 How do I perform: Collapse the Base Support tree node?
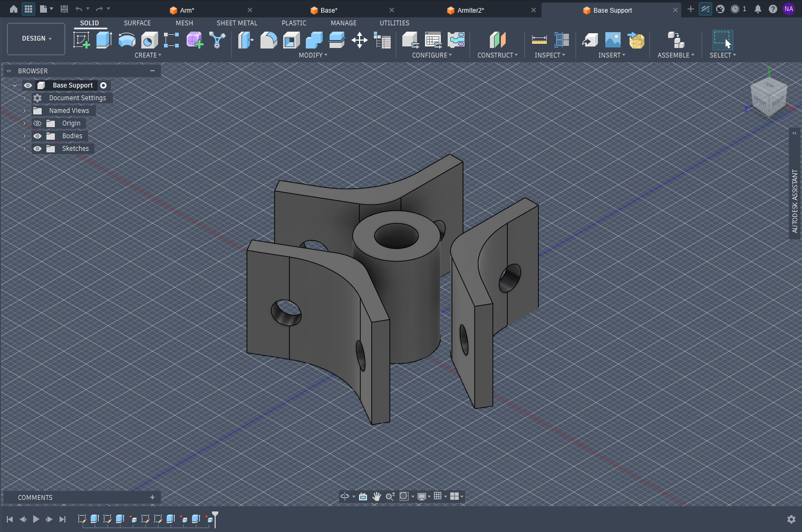click(15, 85)
